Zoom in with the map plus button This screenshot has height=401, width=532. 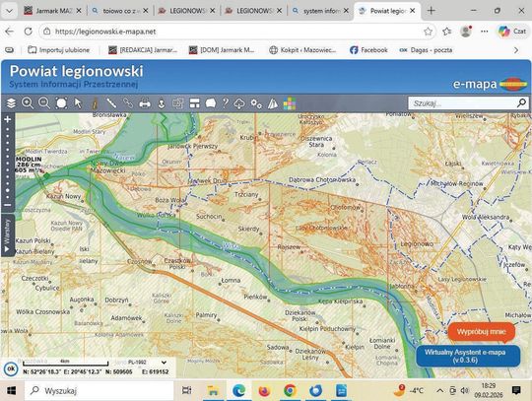[8, 119]
